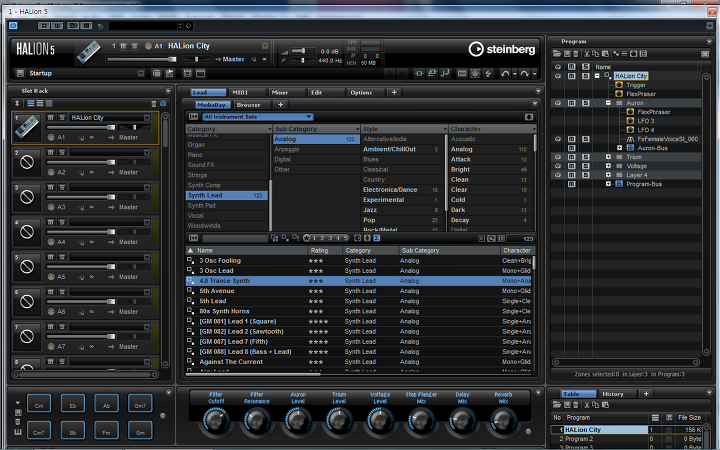Open the Slot Rack panel menu arrow

point(168,91)
